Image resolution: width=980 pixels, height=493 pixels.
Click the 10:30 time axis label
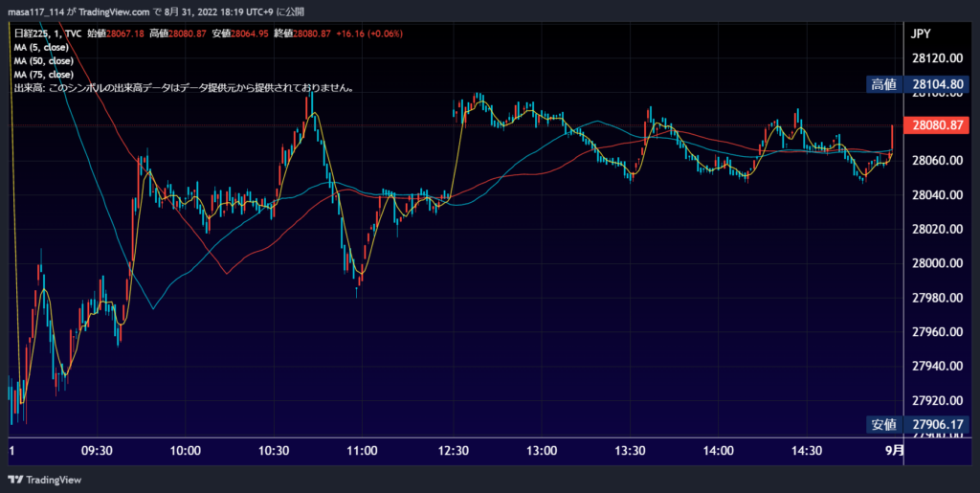[274, 451]
